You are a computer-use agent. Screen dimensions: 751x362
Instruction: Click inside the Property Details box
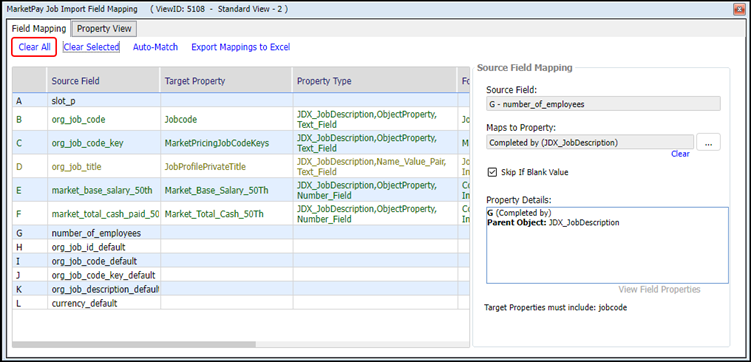point(607,245)
